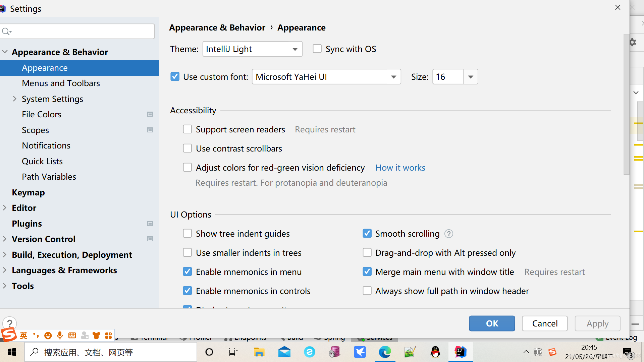Click the project-level icon beside File Colors
The width and height of the screenshot is (644, 362).
pos(150,114)
